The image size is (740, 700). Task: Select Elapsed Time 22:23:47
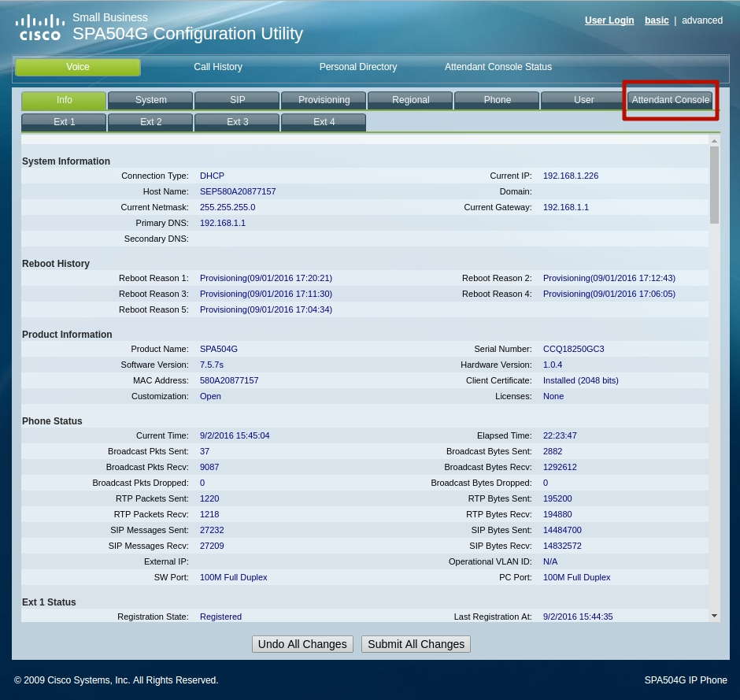(x=560, y=435)
